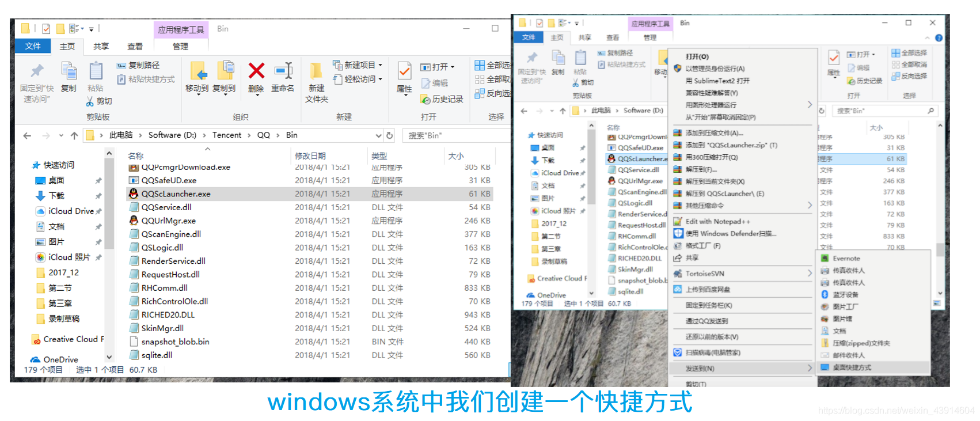Screen dimensions: 980x421
Task: Open the recent locations chevron in left window
Action: (x=61, y=136)
